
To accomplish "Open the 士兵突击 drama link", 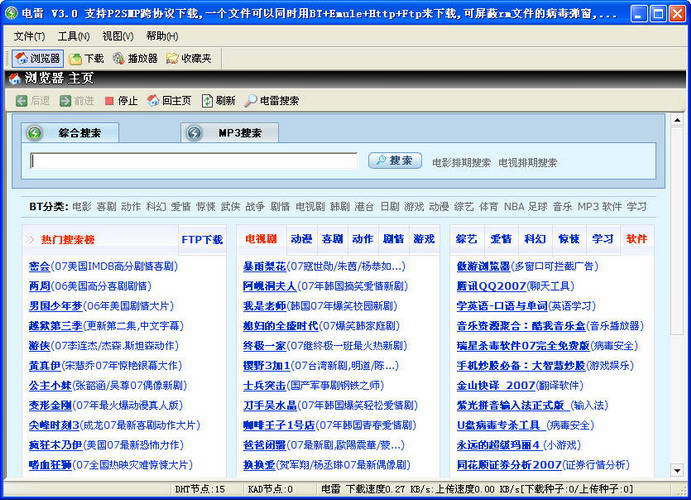I will pos(264,385).
